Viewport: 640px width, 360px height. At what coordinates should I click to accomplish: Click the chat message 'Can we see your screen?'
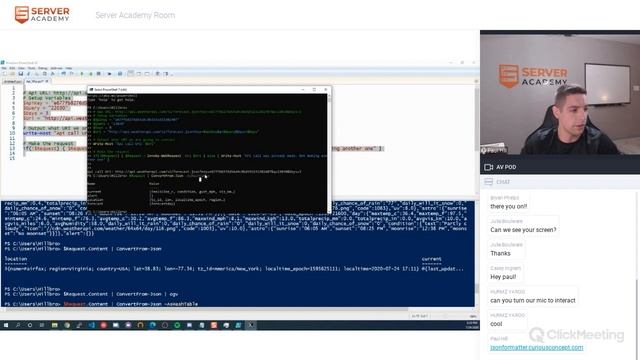tap(523, 230)
